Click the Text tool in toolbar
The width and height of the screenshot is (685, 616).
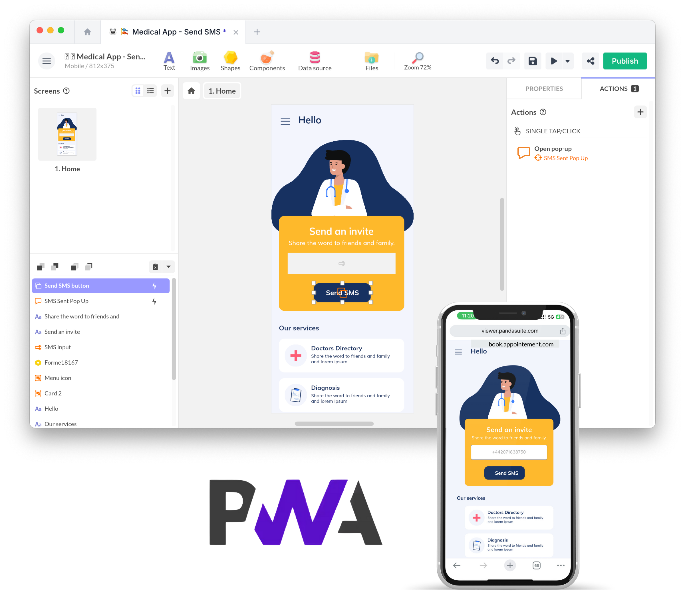[169, 61]
